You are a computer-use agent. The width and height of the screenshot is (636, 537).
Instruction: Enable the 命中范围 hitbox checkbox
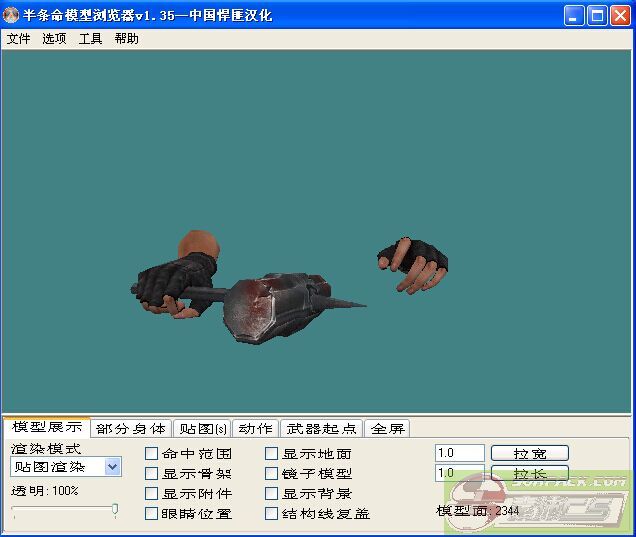coord(152,454)
